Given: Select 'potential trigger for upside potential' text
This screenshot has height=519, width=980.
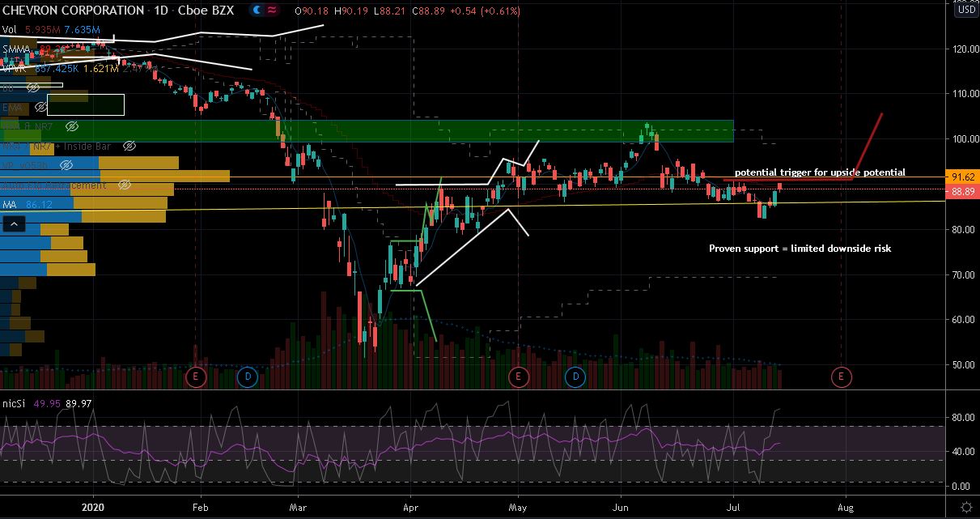Looking at the screenshot, I should [820, 172].
